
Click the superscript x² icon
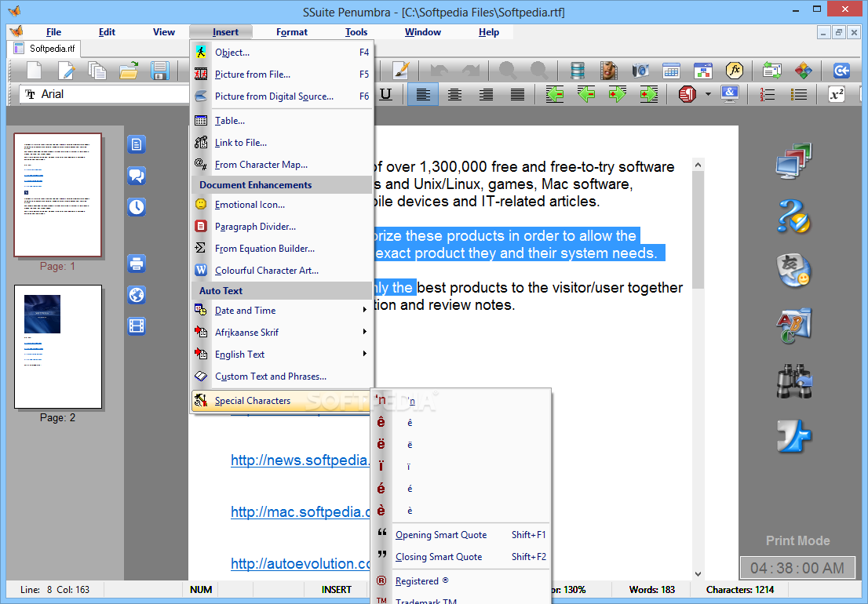point(837,95)
